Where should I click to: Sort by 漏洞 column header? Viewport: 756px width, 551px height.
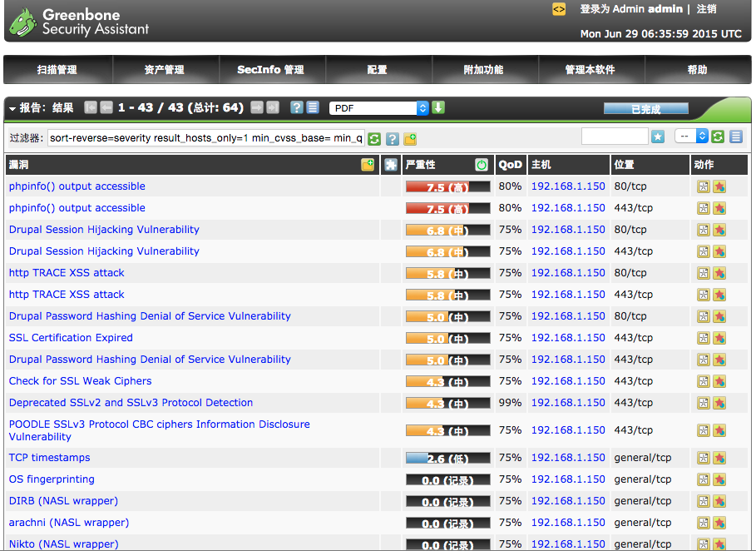pyautogui.click(x=18, y=165)
